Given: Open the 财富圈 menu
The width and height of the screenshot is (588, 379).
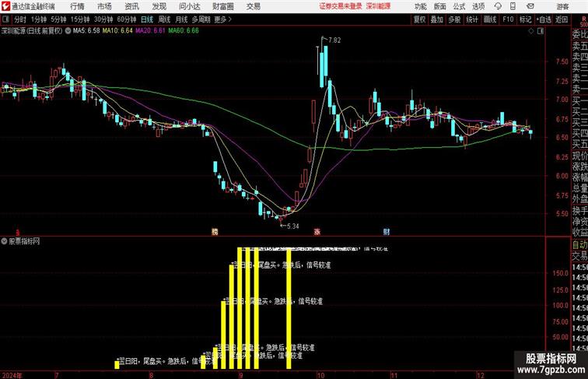Looking at the screenshot, I should (222, 6).
